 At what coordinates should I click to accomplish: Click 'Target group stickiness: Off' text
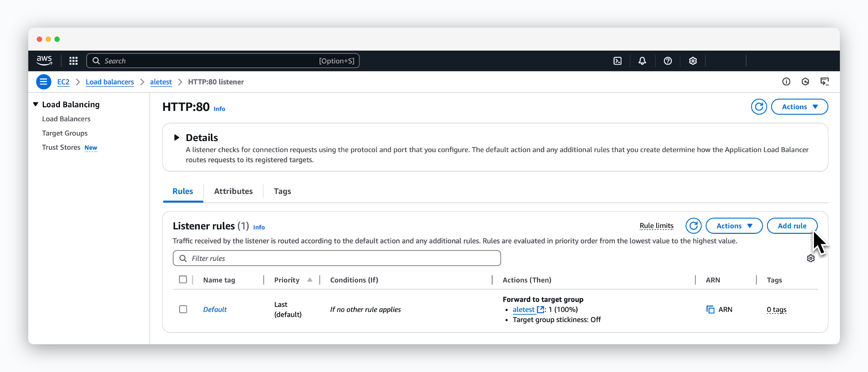(557, 319)
